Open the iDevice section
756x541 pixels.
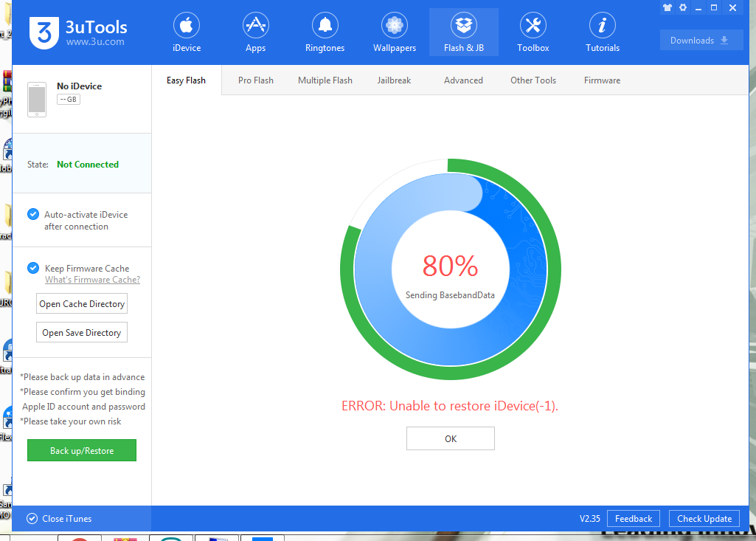click(x=187, y=32)
